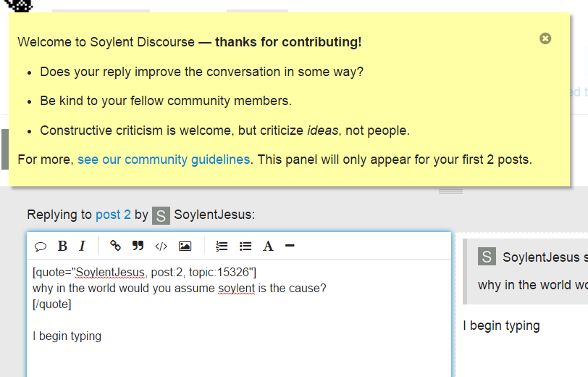Insert a numbered list
This screenshot has width=588, height=377.
pyautogui.click(x=222, y=246)
